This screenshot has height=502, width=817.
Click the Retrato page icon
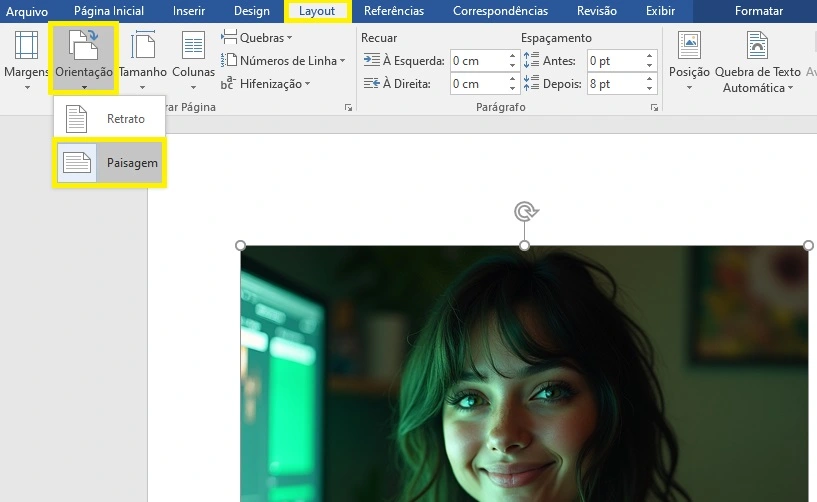click(77, 118)
